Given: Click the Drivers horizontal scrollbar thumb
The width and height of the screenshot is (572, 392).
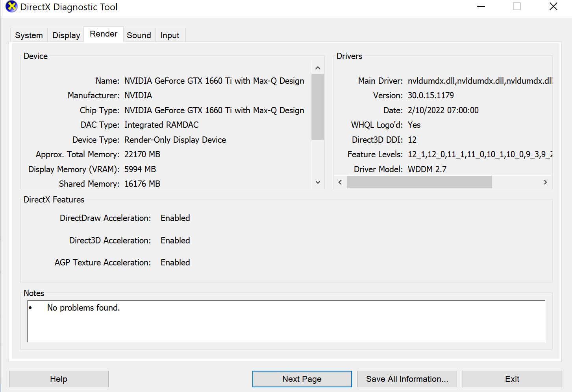Looking at the screenshot, I should (419, 182).
